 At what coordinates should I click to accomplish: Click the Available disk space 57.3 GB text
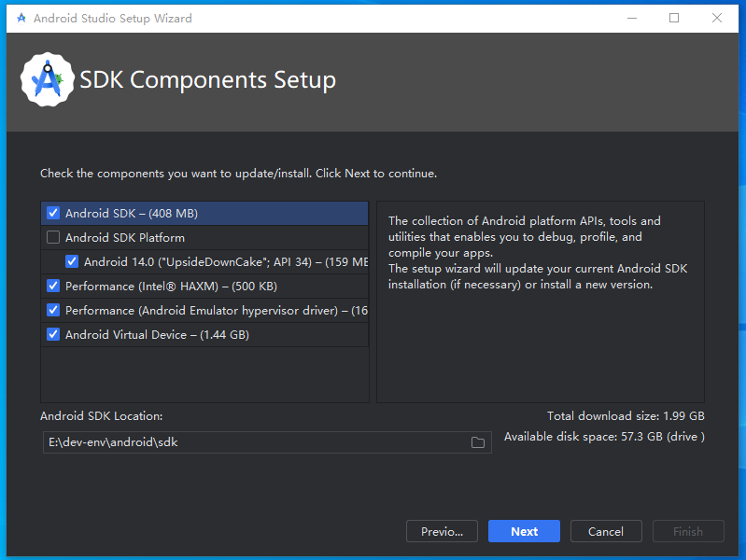pyautogui.click(x=604, y=437)
